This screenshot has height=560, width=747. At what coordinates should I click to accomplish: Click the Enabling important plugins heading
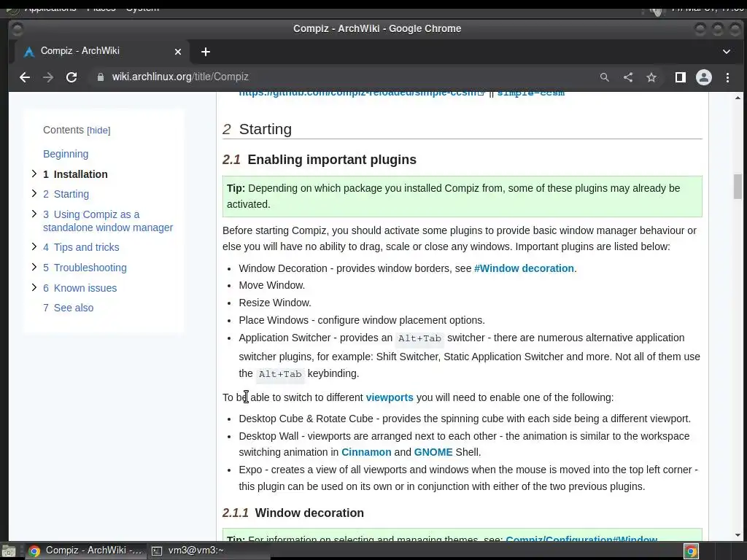332,160
